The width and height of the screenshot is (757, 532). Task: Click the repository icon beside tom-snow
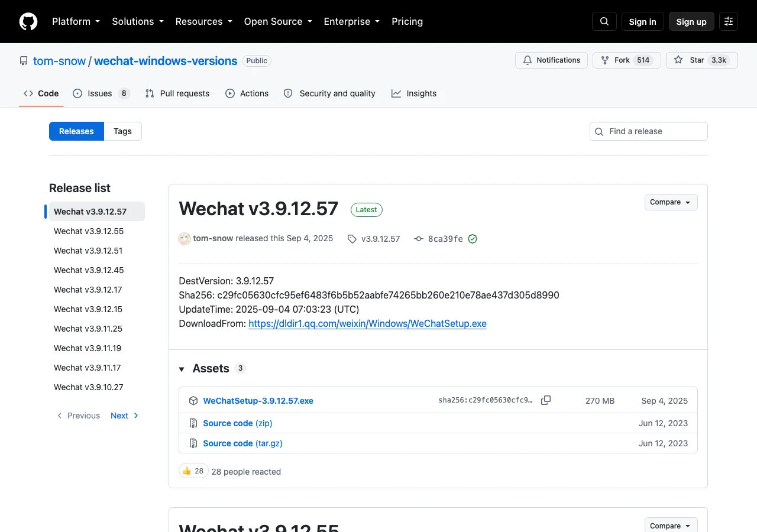(x=24, y=61)
